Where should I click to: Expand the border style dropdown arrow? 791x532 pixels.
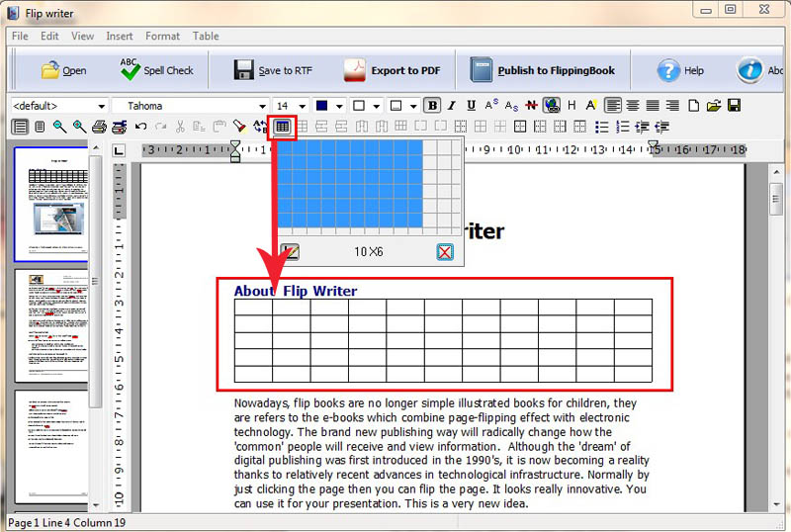tap(377, 106)
